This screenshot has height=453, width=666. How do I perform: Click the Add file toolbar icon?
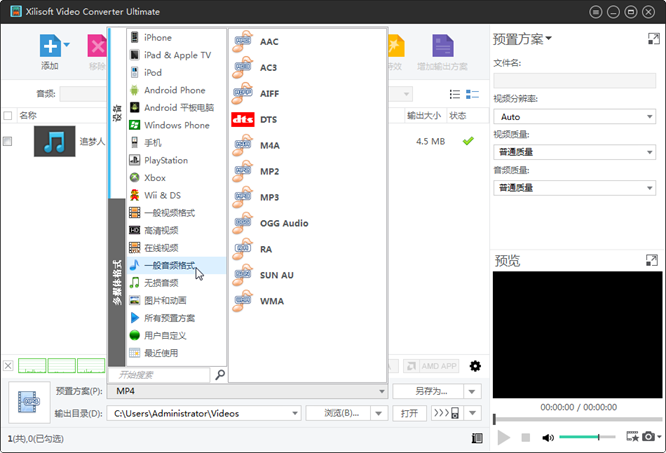(50, 46)
